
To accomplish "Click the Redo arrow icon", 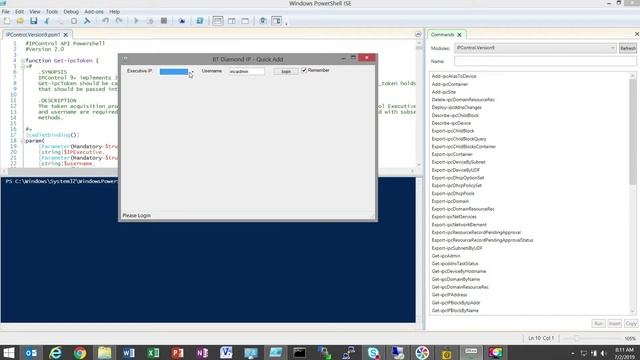I will coord(119,21).
